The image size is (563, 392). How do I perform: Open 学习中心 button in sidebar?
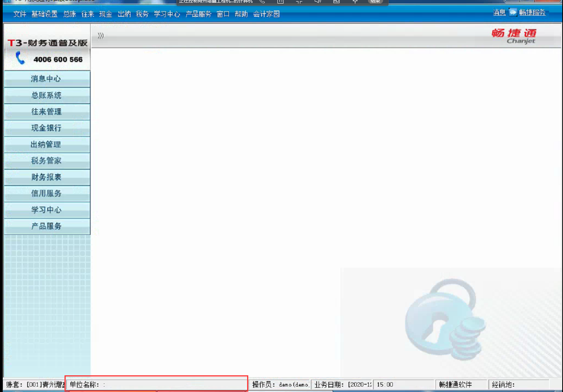(47, 210)
